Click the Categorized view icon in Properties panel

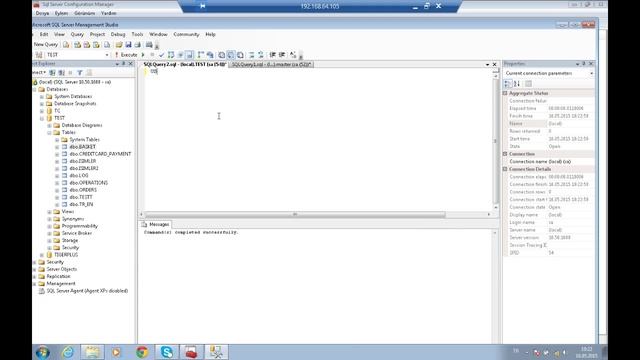pyautogui.click(x=508, y=84)
